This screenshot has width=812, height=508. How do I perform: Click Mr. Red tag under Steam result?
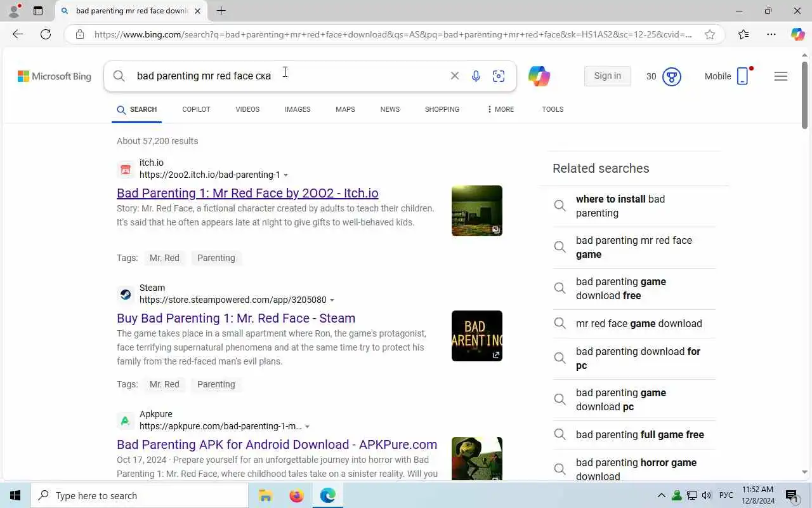pyautogui.click(x=164, y=384)
